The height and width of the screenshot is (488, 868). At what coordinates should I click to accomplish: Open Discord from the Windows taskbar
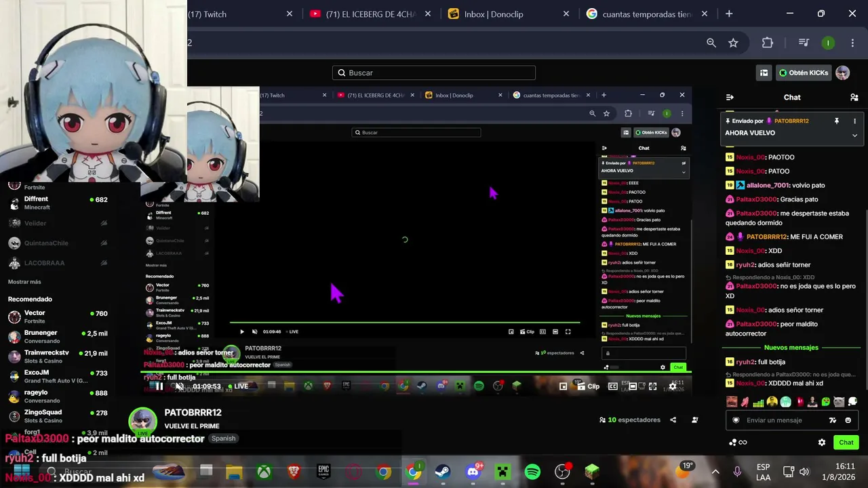pyautogui.click(x=473, y=472)
